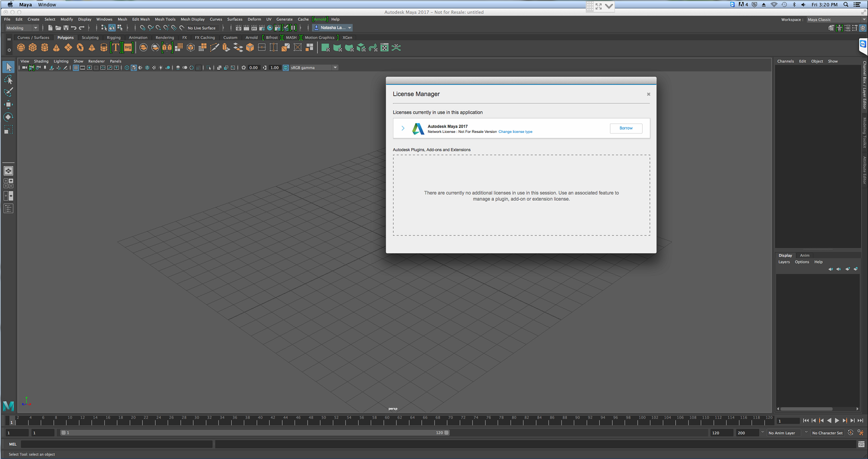The width and height of the screenshot is (868, 459).
Task: Open the Mesh menu
Action: pyautogui.click(x=122, y=19)
